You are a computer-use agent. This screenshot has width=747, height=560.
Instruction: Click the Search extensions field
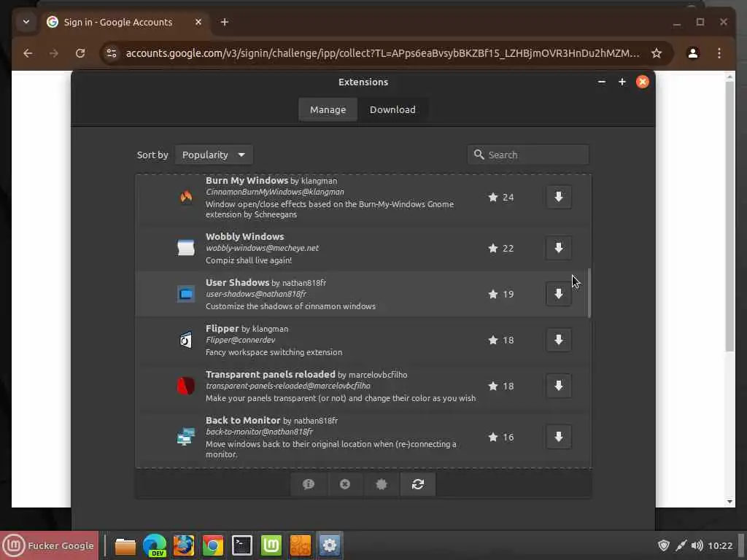click(528, 155)
